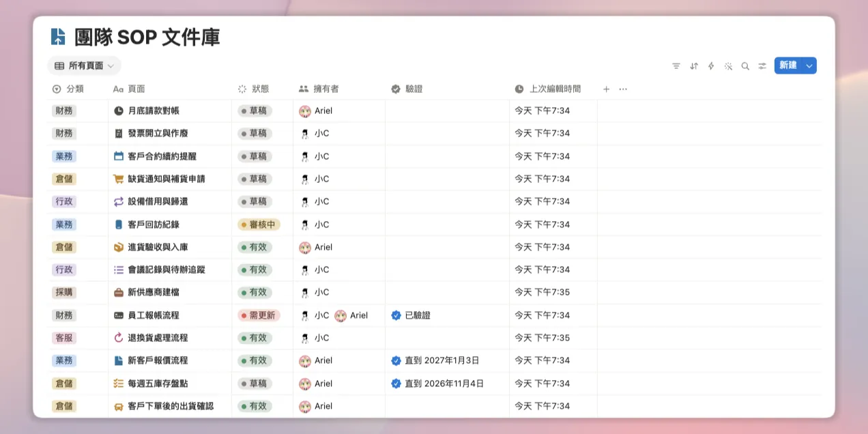868x434 pixels.
Task: Click the Ariel owner in 每週五庫存盤點 row
Action: [x=316, y=384]
